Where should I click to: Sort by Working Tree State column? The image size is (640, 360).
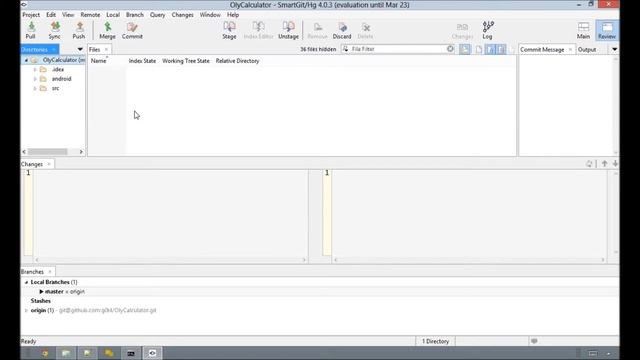pos(186,61)
